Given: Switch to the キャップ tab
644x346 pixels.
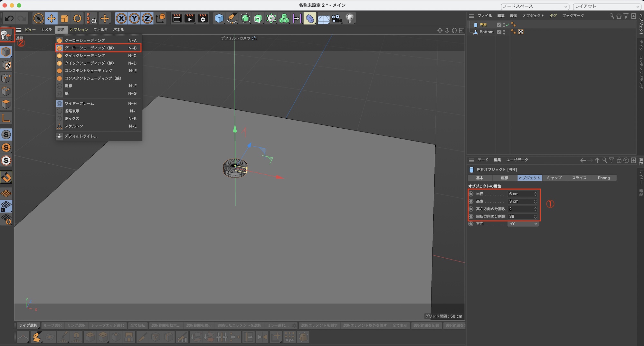Looking at the screenshot, I should [x=554, y=178].
